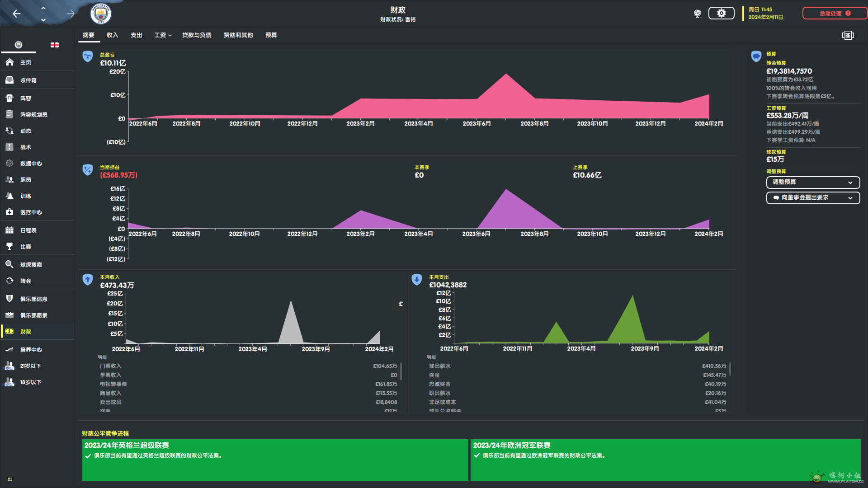This screenshot has width=868, height=488.
Task: Open the 比赛 competitions trophy icon
Action: click(9, 246)
